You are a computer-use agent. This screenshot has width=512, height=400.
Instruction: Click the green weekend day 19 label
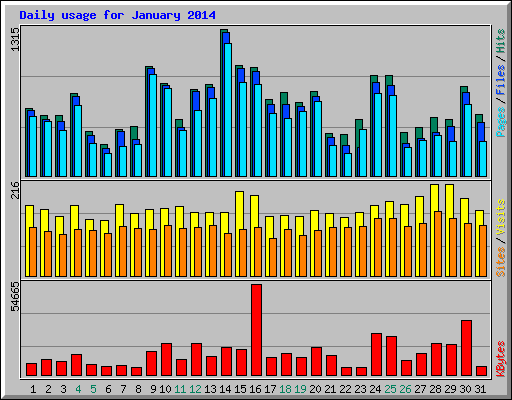300,389
